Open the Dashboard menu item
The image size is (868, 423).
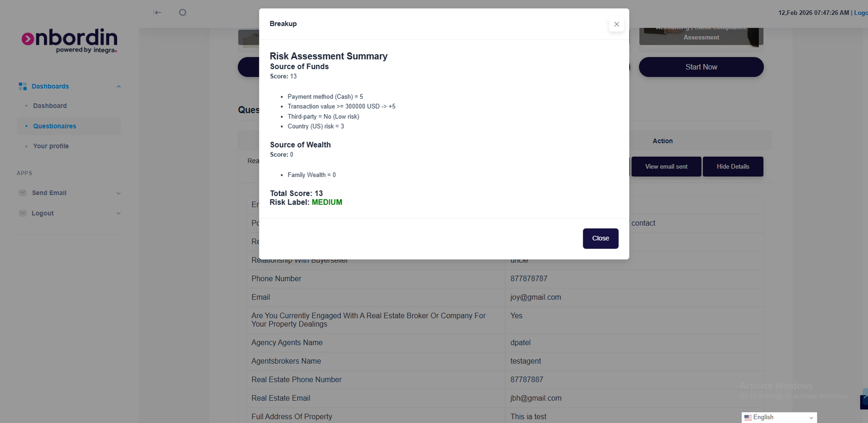pyautogui.click(x=50, y=106)
